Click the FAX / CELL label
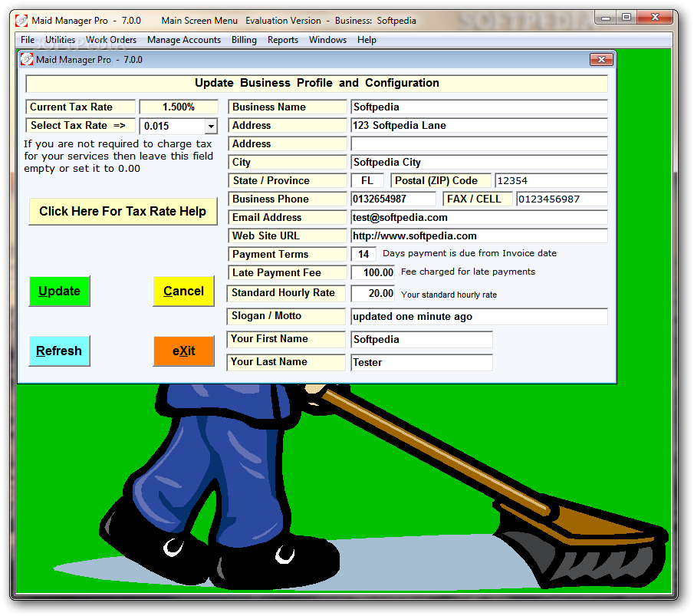Image resolution: width=694 pixels, height=616 pixels. tap(478, 199)
